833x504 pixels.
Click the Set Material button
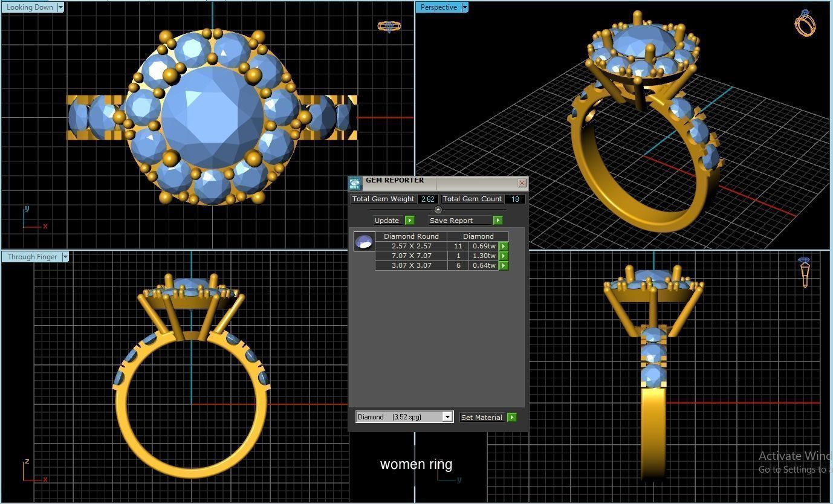point(482,417)
